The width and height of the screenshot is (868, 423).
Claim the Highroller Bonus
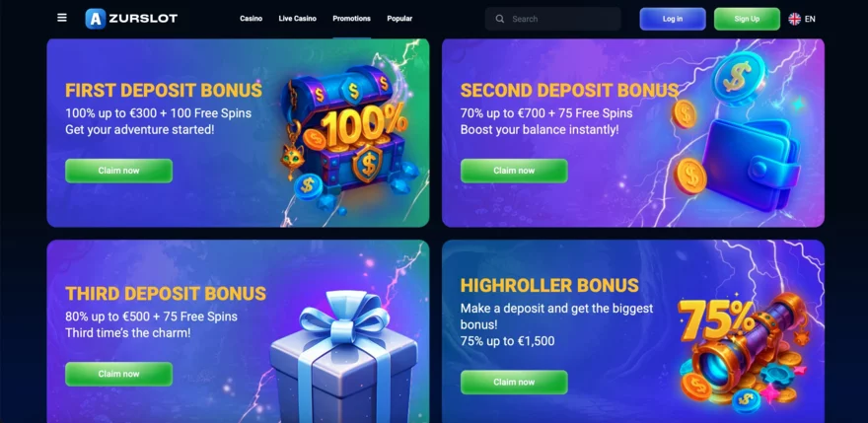[514, 382]
